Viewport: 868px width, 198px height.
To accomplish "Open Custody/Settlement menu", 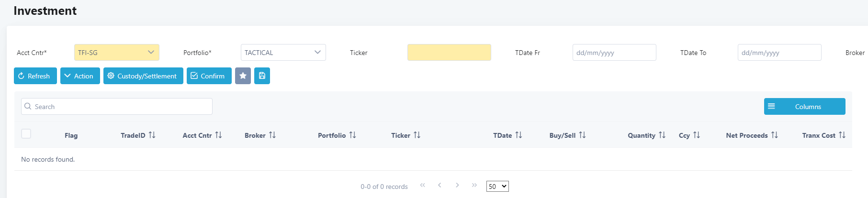I will [143, 76].
